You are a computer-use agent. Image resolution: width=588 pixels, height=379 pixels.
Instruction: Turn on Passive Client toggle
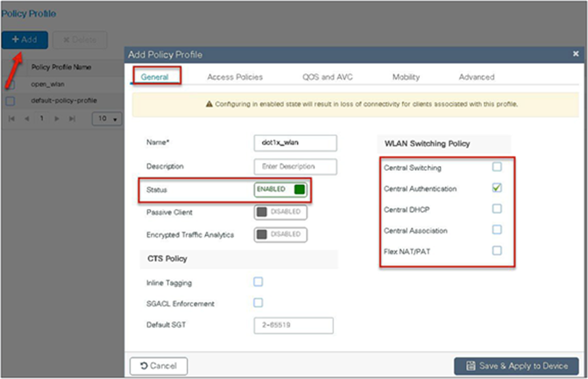[x=280, y=212]
